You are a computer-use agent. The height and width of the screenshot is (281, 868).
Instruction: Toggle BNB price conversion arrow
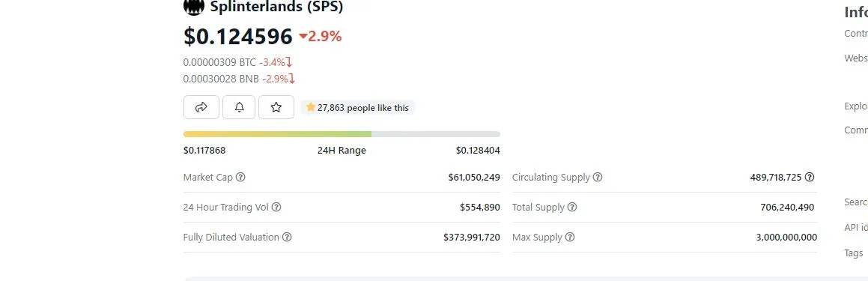coord(292,79)
